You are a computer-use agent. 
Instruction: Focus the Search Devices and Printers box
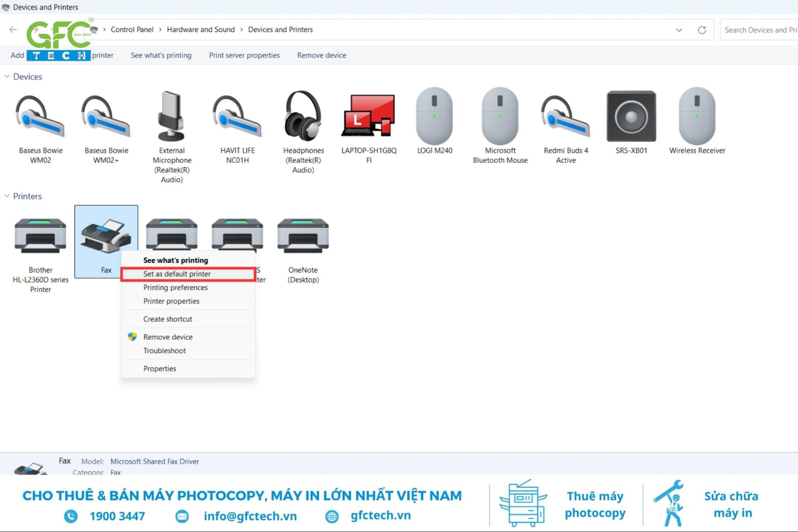(x=759, y=30)
